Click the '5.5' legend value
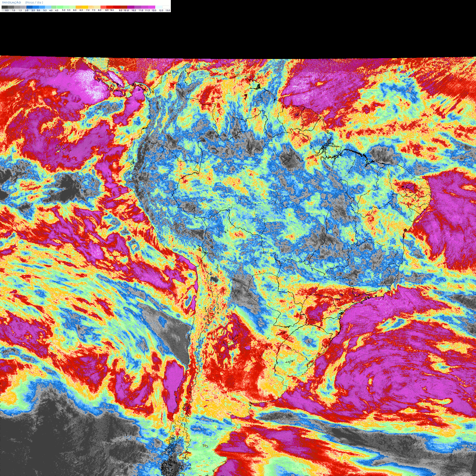The width and height of the screenshot is (476, 476). point(69,10)
